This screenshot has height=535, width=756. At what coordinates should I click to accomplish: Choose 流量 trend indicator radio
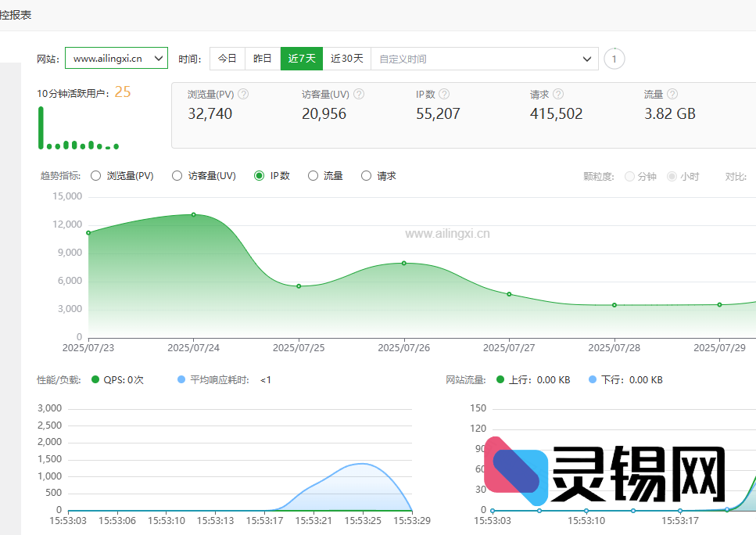point(314,176)
